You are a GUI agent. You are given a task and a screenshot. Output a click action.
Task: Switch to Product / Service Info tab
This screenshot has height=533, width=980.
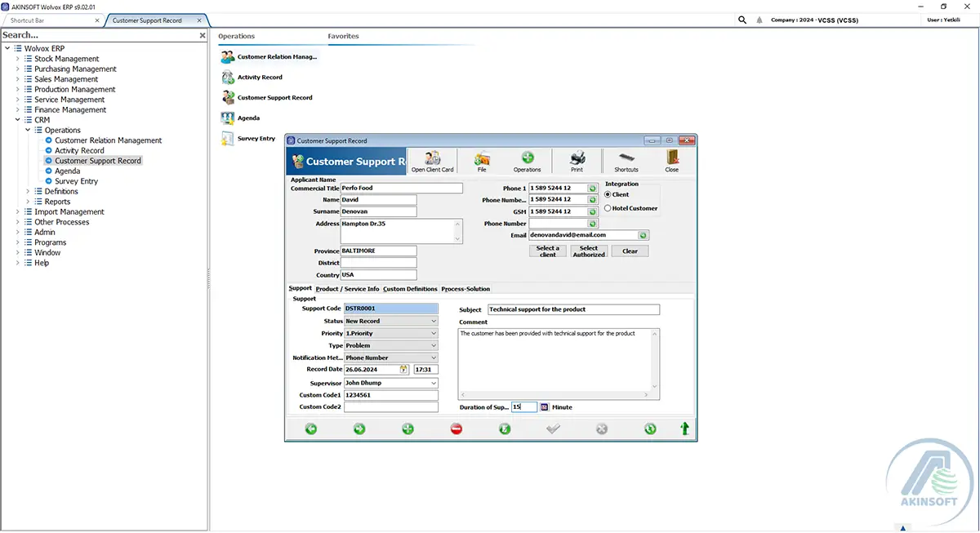click(x=347, y=288)
